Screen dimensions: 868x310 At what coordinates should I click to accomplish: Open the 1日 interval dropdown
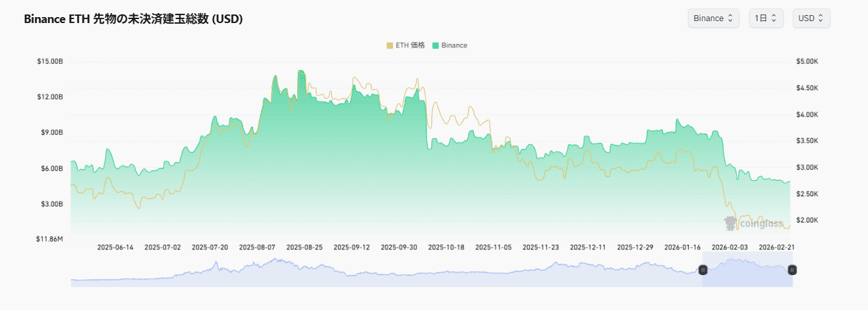tap(766, 18)
